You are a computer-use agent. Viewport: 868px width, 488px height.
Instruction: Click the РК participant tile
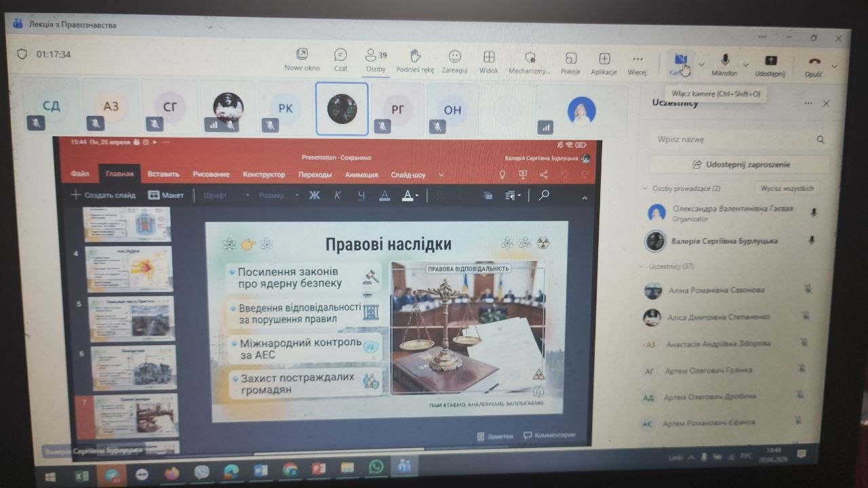pyautogui.click(x=285, y=108)
